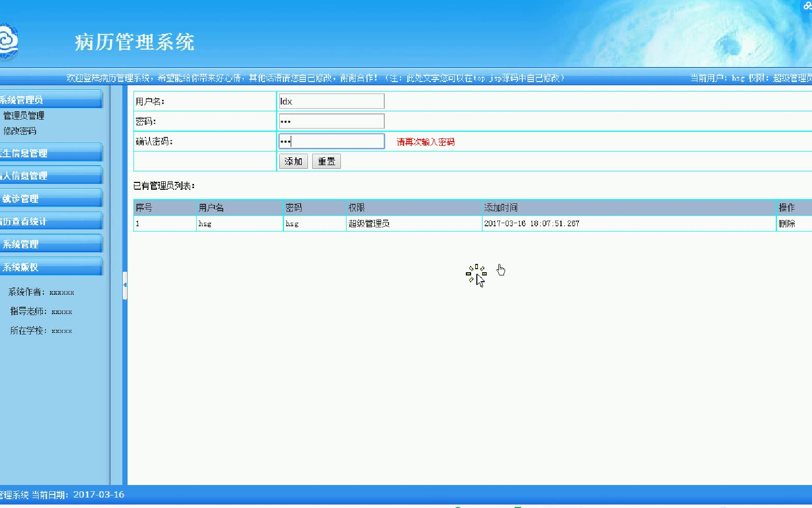Open the 系统管理 section
This screenshot has height=508, width=812.
point(21,244)
